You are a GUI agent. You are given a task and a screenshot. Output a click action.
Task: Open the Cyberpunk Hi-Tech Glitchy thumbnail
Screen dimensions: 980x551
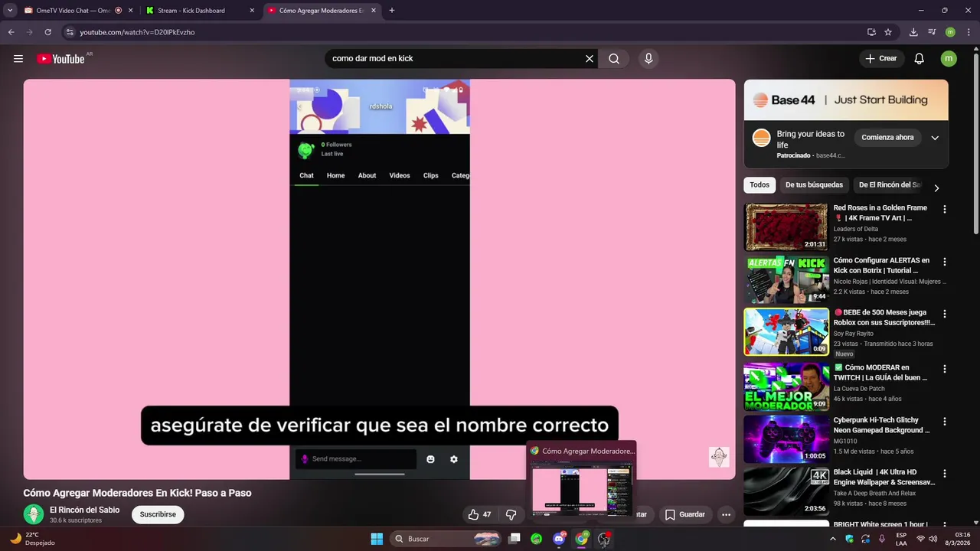click(786, 439)
